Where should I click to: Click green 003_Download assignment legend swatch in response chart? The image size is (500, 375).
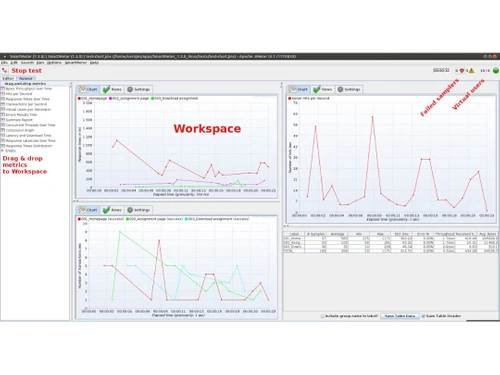(x=153, y=99)
